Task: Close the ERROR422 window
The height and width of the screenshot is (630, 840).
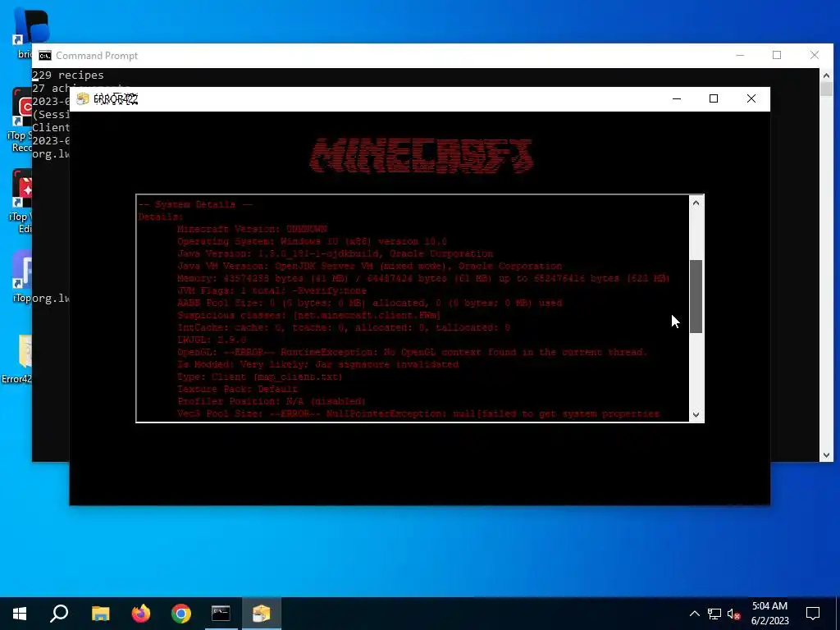Action: [x=751, y=98]
